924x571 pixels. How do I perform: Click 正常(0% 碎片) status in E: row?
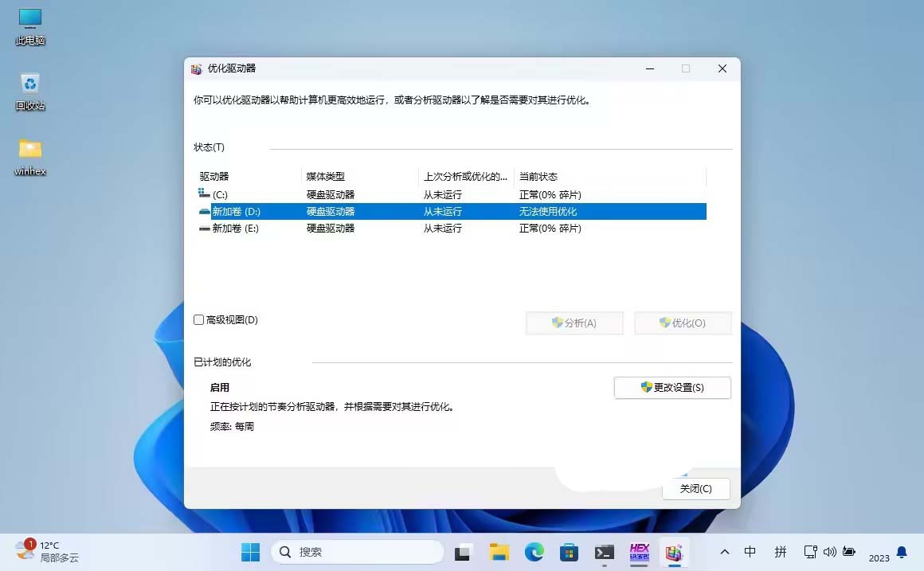tap(550, 228)
